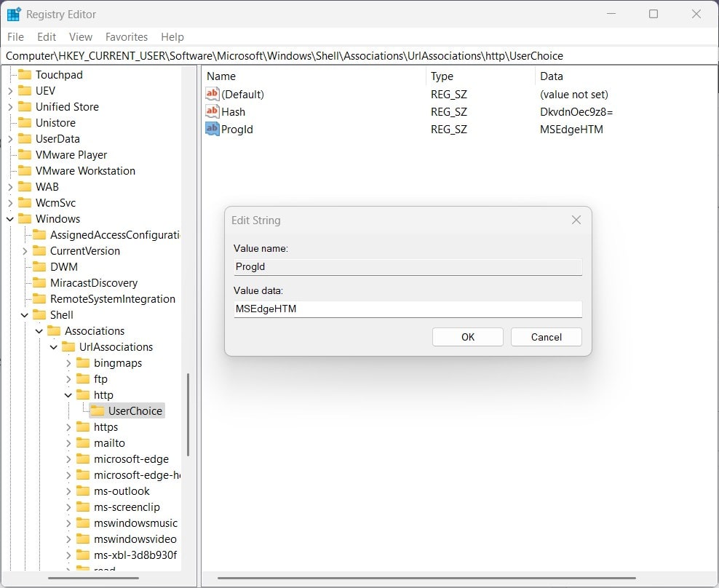The width and height of the screenshot is (719, 588).
Task: Open the View menu
Action: [80, 36]
